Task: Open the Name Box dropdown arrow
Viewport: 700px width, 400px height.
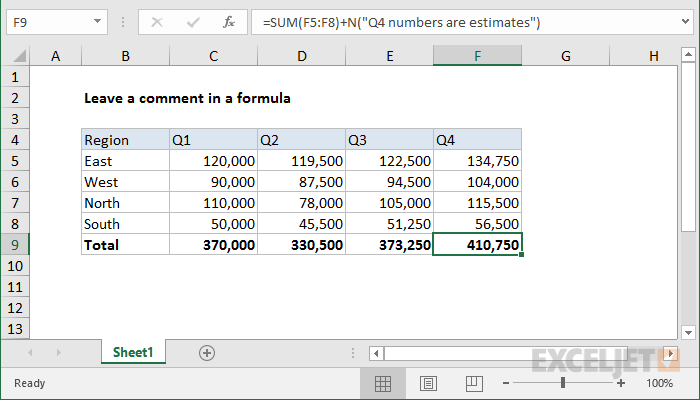Action: 97,21
